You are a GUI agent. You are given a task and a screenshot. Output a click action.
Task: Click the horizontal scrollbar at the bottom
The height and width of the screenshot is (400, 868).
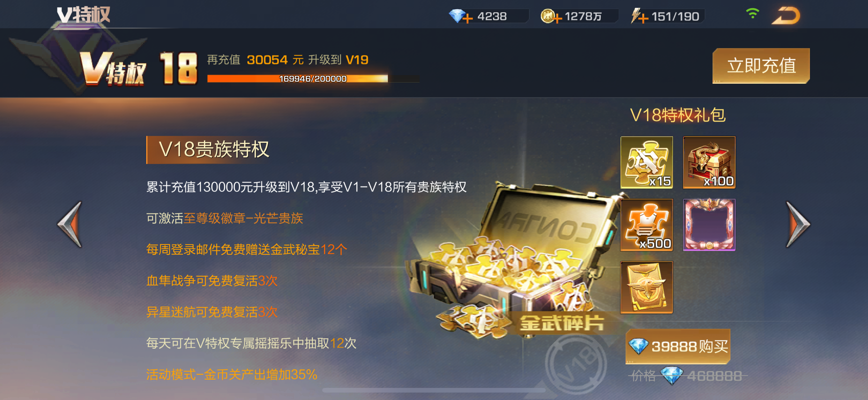[x=434, y=390]
